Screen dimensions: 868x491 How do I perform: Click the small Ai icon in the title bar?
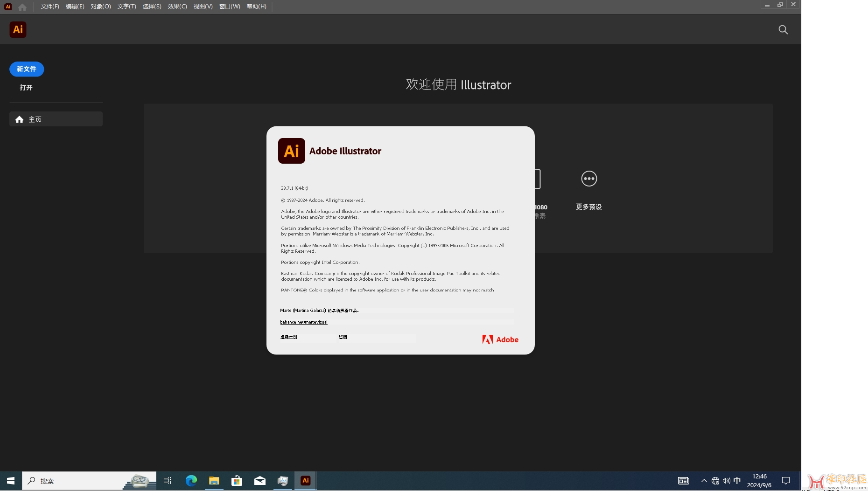point(8,7)
